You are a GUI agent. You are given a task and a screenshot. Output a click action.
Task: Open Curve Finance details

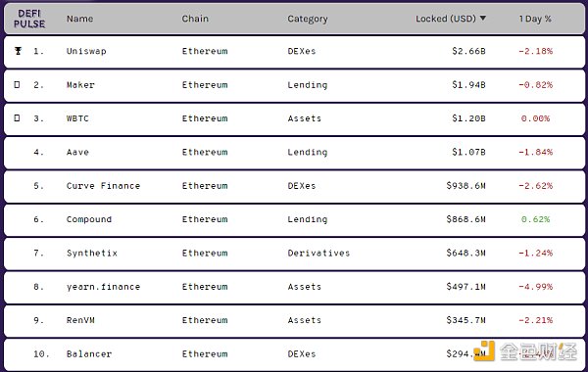(x=103, y=186)
